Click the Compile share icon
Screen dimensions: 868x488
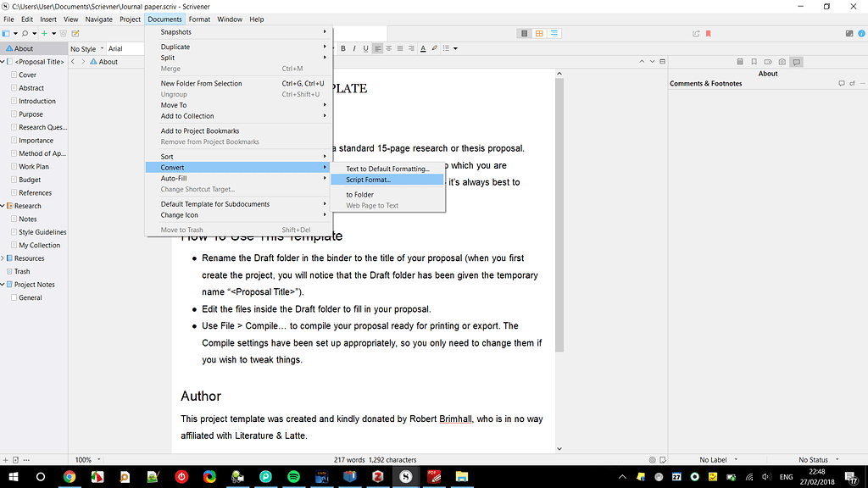tap(696, 34)
